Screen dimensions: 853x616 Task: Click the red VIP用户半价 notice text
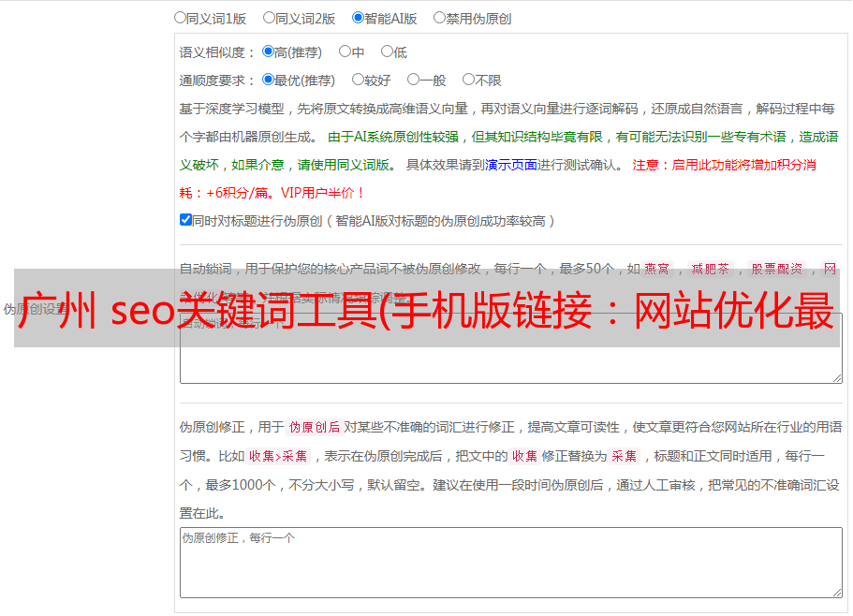[322, 193]
